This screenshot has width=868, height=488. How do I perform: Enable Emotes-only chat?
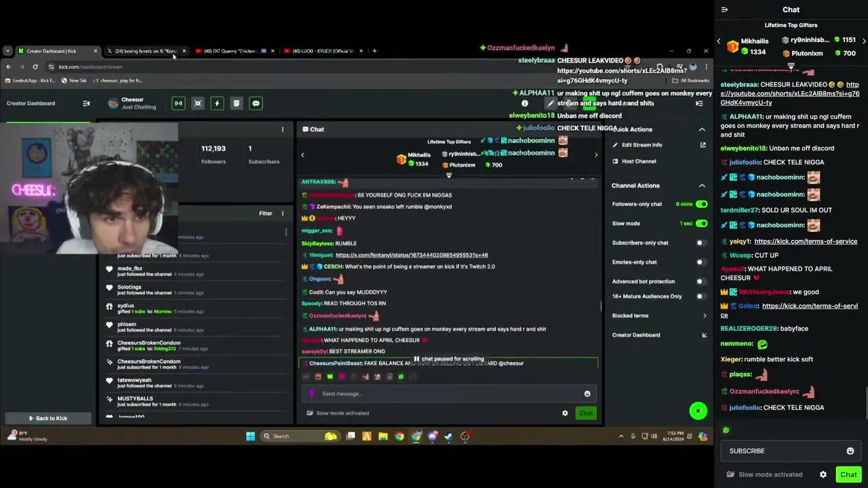coord(701,262)
